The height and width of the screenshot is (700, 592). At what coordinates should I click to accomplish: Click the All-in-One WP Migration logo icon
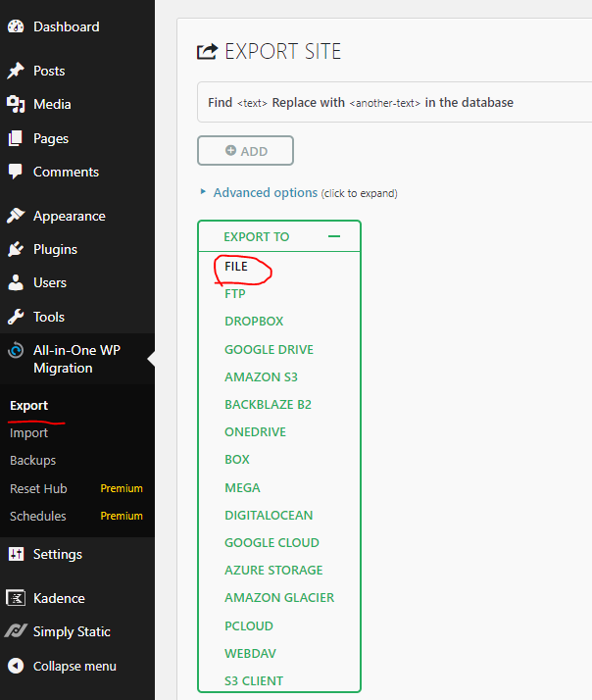pos(16,350)
